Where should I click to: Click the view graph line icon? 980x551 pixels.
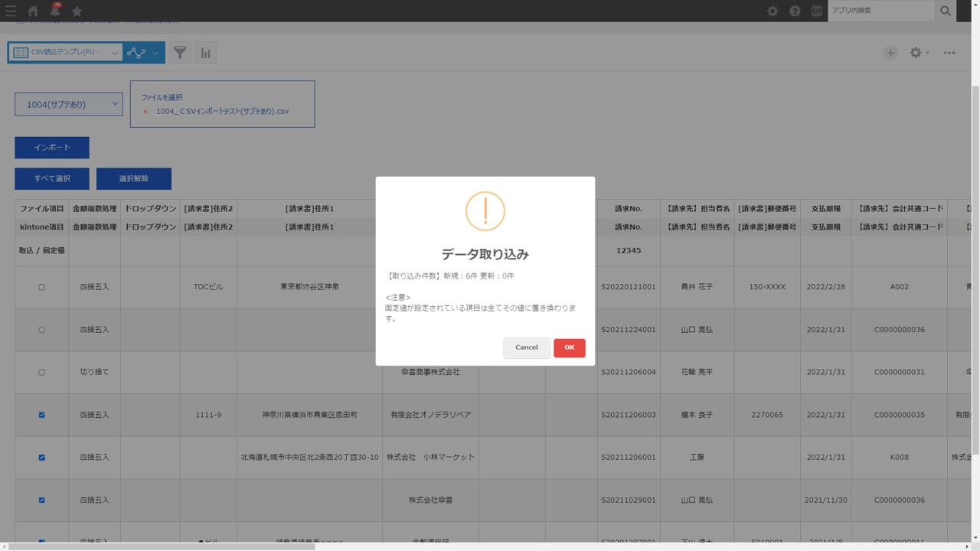pyautogui.click(x=136, y=53)
